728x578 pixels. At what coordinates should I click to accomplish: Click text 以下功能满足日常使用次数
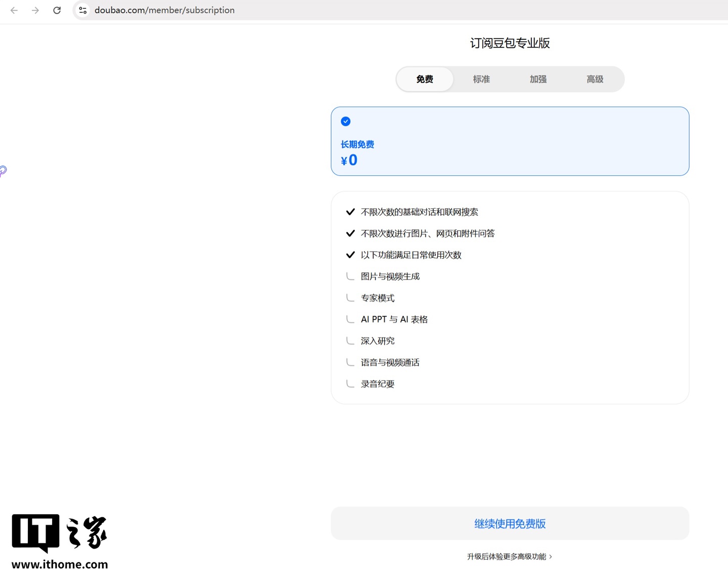[x=411, y=255]
